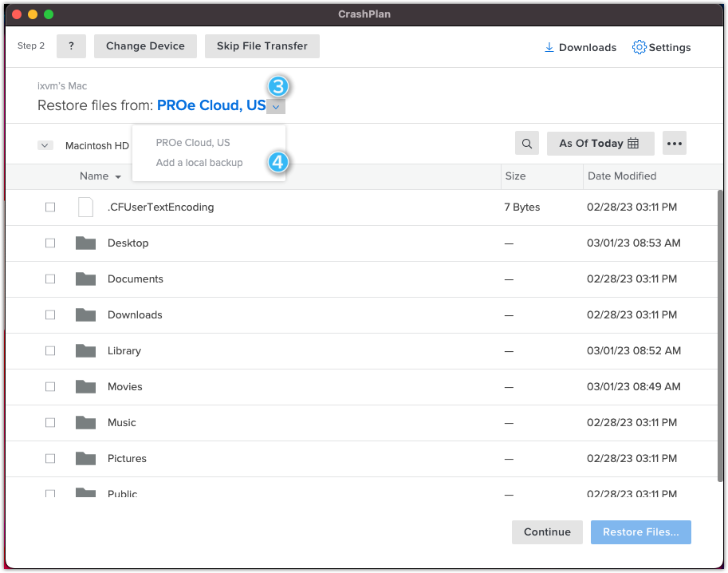This screenshot has width=728, height=573.
Task: Click the Desktop date 03/01/23 08:53 AM
Action: pos(634,243)
